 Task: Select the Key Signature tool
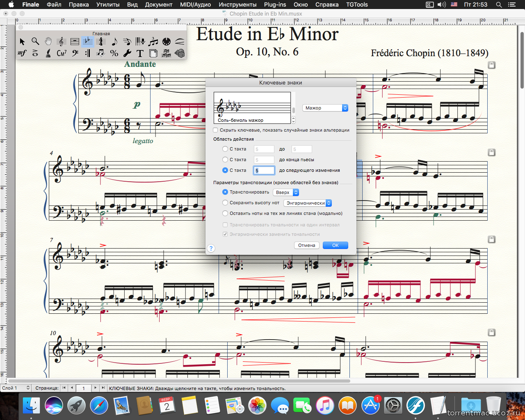click(87, 41)
